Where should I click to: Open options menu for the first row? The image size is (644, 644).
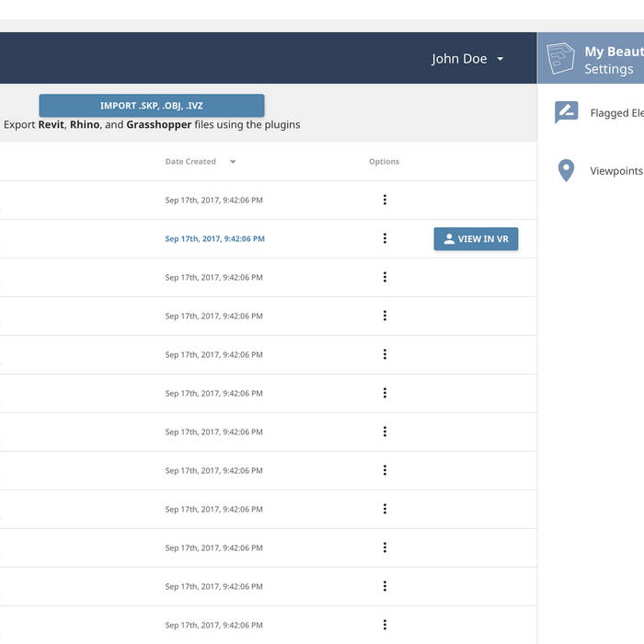(385, 200)
